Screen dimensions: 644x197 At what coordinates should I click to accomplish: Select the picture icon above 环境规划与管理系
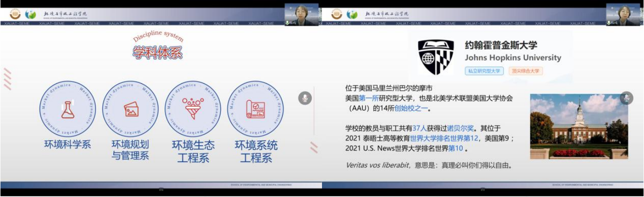[131, 109]
